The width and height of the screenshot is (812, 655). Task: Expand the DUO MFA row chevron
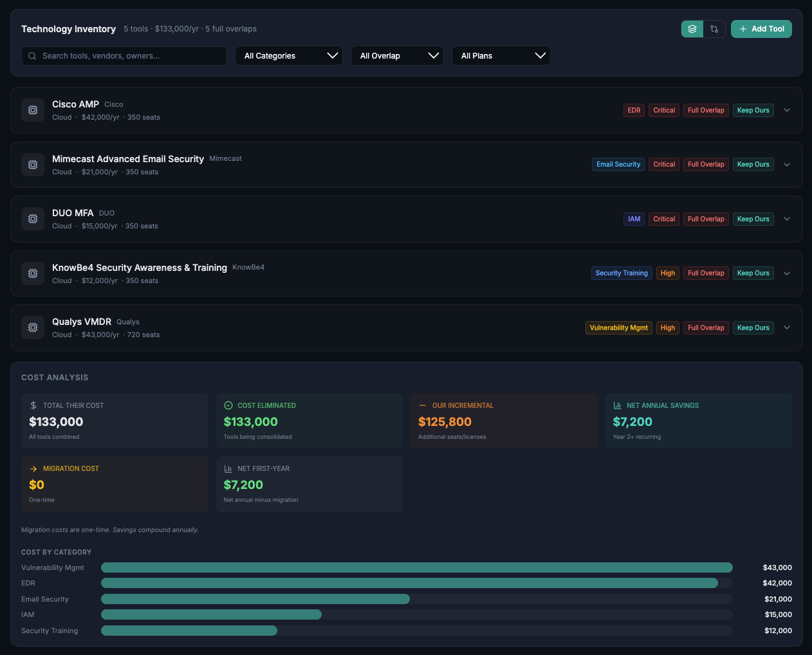787,219
